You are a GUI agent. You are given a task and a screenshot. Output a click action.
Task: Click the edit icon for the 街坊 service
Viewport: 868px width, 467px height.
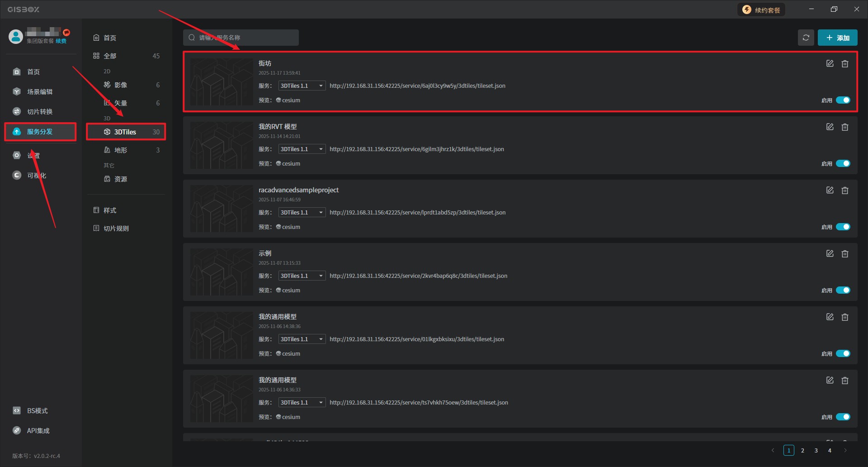click(x=830, y=64)
